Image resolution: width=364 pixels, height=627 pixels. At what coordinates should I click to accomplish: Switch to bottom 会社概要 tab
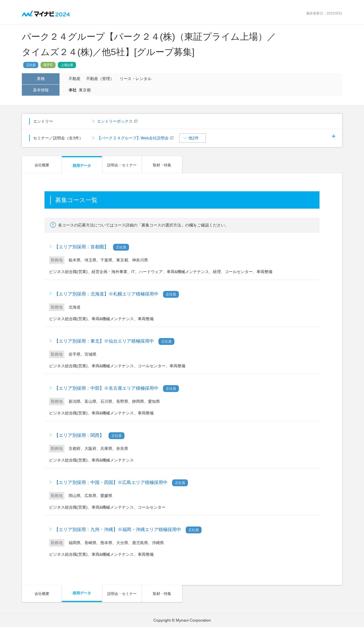pos(42,594)
